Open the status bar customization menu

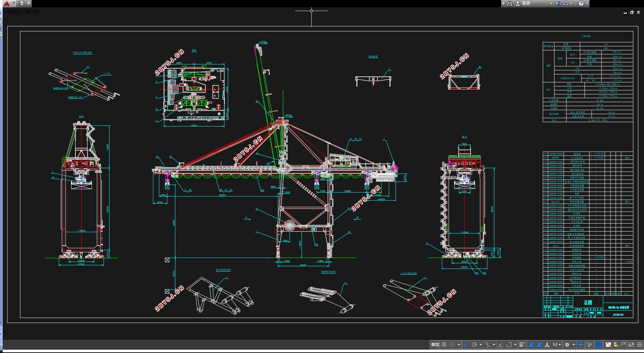click(640, 345)
